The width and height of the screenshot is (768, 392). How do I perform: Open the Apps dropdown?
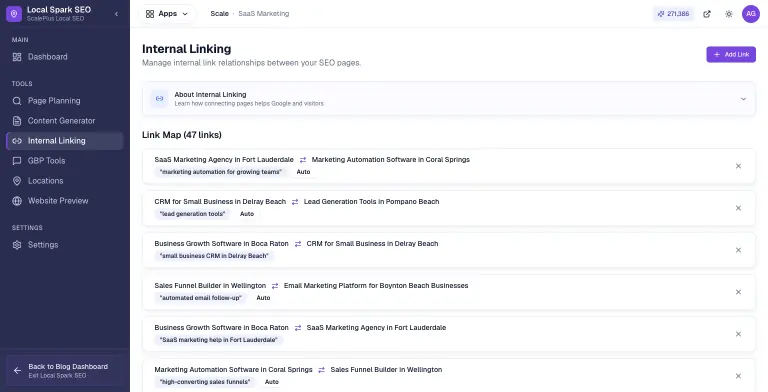(167, 14)
